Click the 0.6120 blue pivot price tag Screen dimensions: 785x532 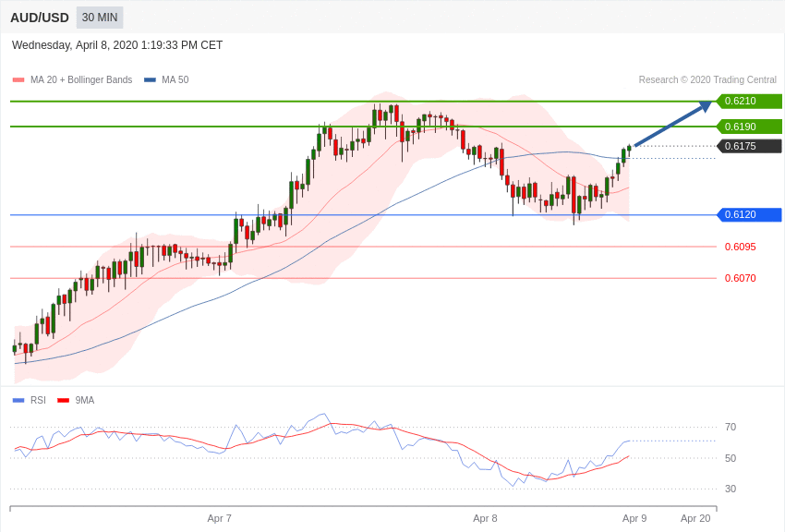pos(749,214)
